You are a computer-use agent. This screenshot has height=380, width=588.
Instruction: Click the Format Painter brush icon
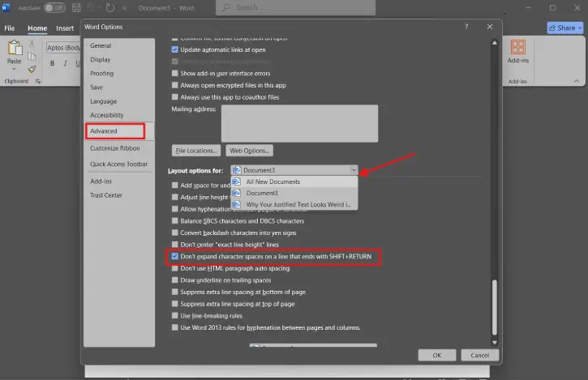click(x=32, y=70)
